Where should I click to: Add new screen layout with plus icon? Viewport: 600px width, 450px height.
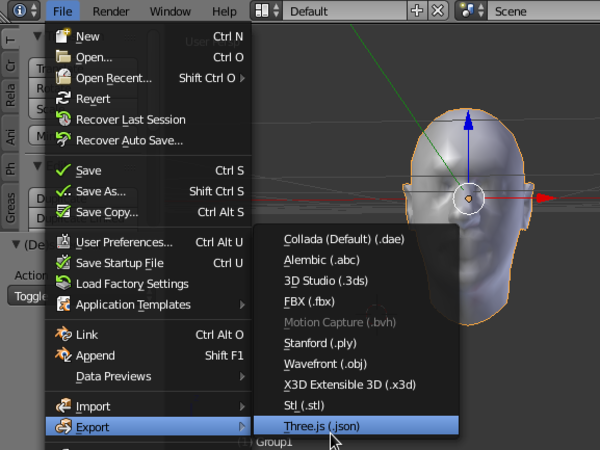[418, 11]
